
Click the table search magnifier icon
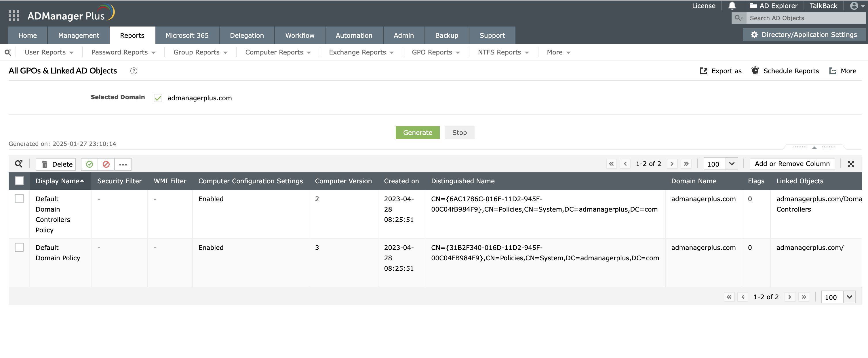click(18, 164)
